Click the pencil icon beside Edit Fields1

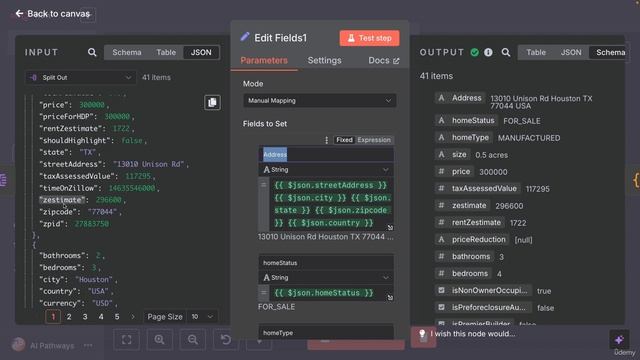245,38
